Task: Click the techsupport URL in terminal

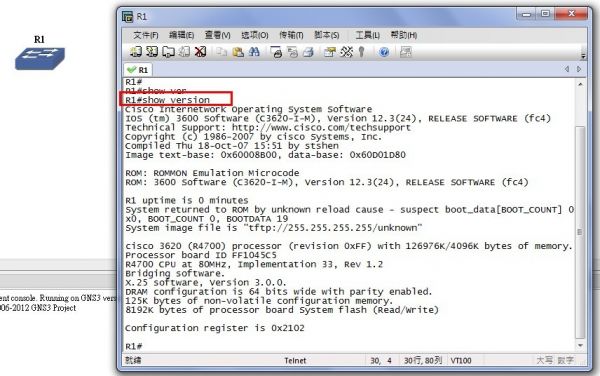Action: (x=321, y=127)
